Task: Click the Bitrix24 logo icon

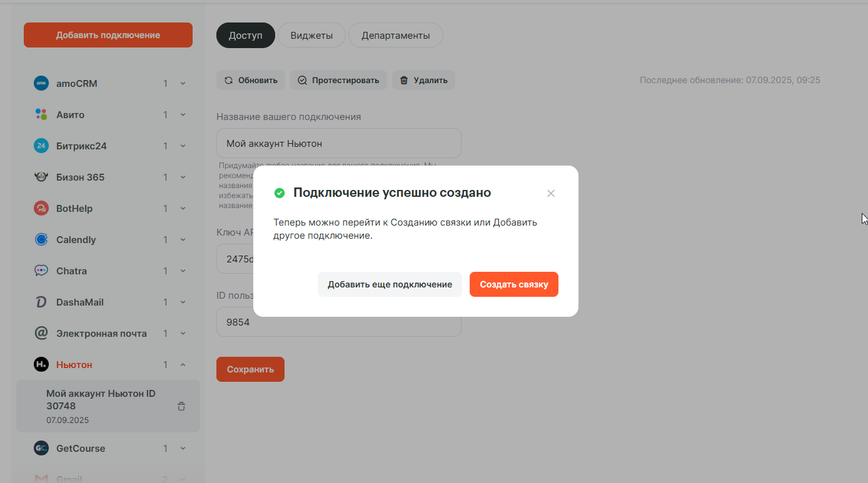Action: (41, 146)
